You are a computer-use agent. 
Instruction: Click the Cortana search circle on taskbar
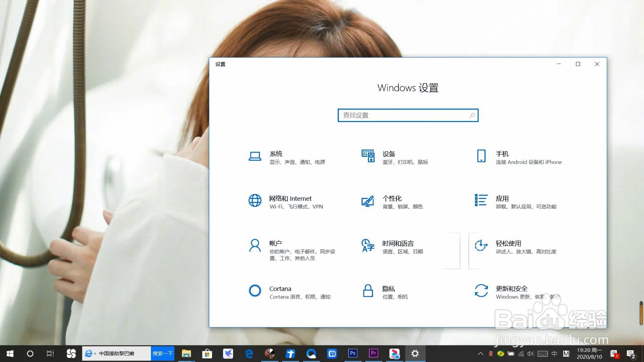29,354
